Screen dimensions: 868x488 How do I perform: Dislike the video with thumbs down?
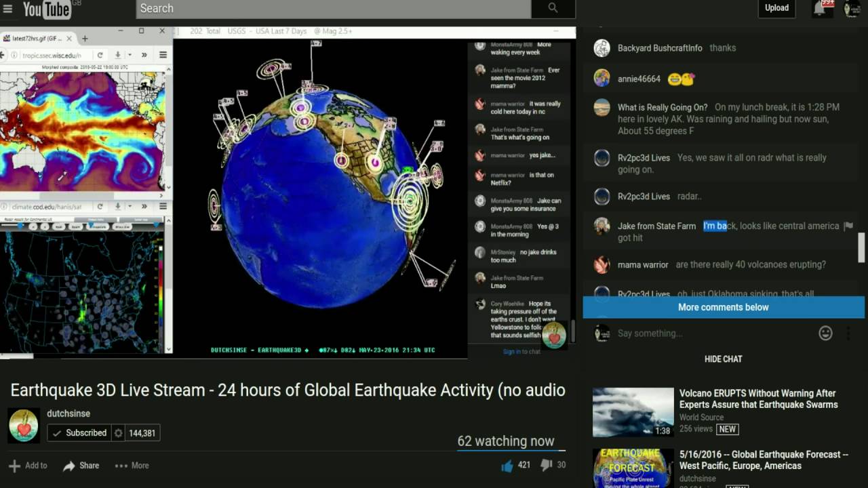[546, 465]
